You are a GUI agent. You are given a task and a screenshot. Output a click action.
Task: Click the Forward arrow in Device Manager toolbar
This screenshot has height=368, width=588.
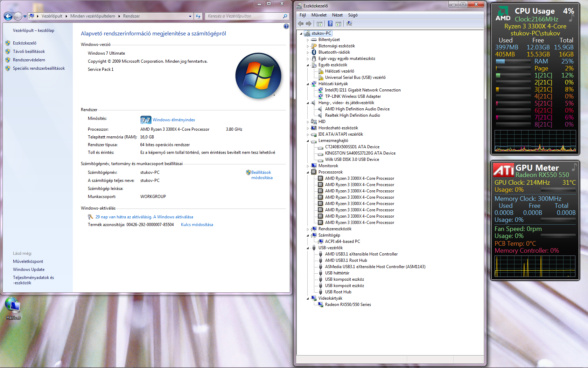tap(308, 23)
